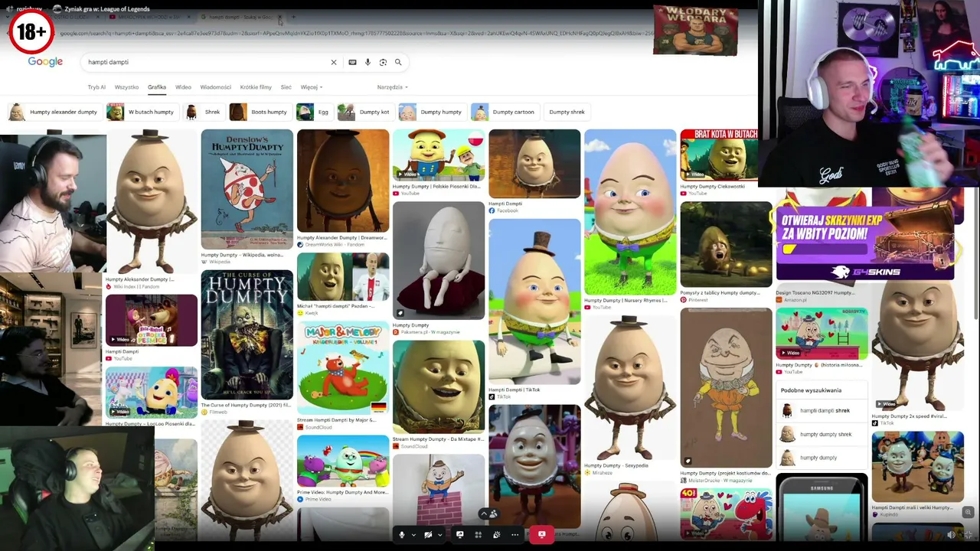Expand the Więcej dropdown menu
The image size is (980, 551).
[311, 87]
